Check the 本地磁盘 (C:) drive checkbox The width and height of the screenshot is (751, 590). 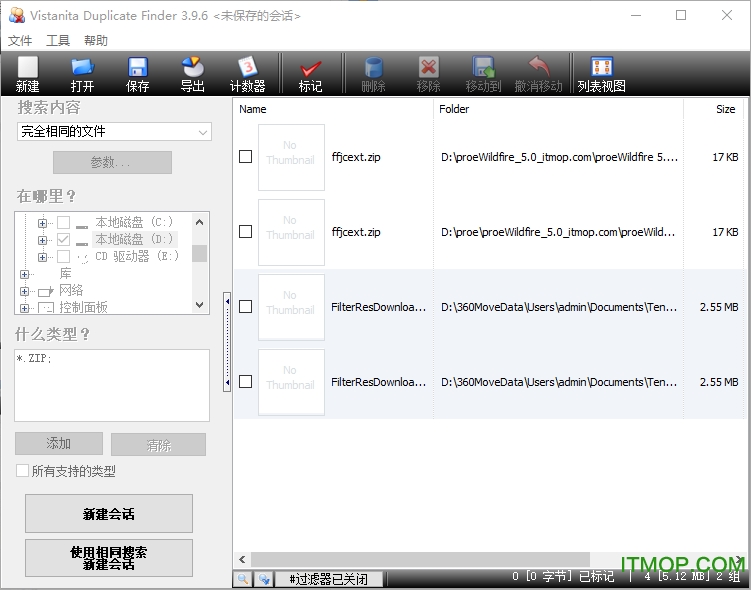(x=63, y=222)
